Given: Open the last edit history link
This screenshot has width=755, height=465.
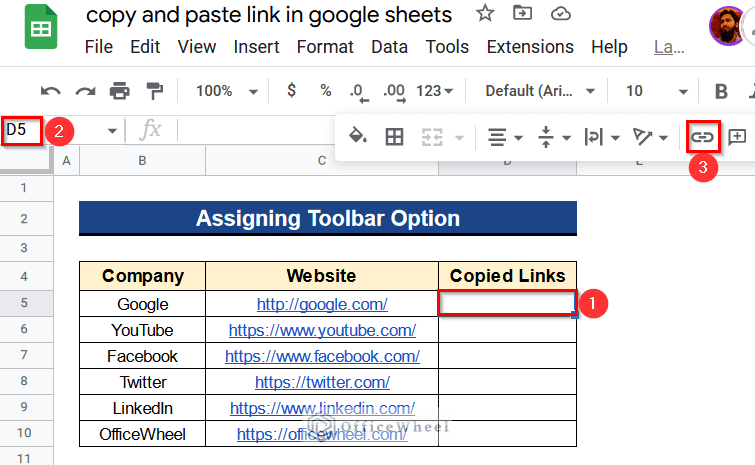Looking at the screenshot, I should pyautogui.click(x=669, y=47).
